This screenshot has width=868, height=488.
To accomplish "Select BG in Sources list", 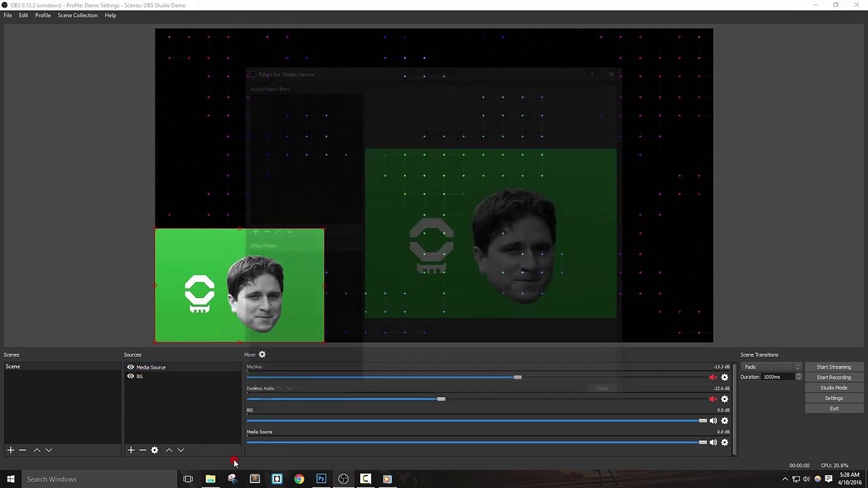I will coord(182,376).
